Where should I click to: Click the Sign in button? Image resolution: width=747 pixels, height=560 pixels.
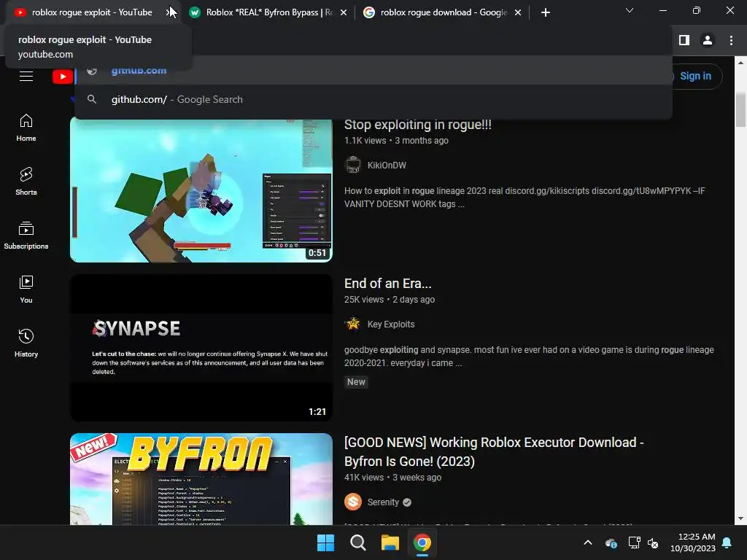point(695,76)
